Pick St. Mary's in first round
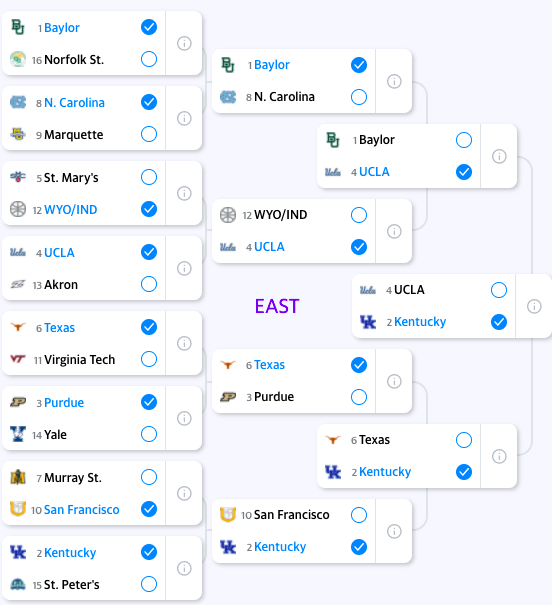Screen dimensions: 552x605 149,177
